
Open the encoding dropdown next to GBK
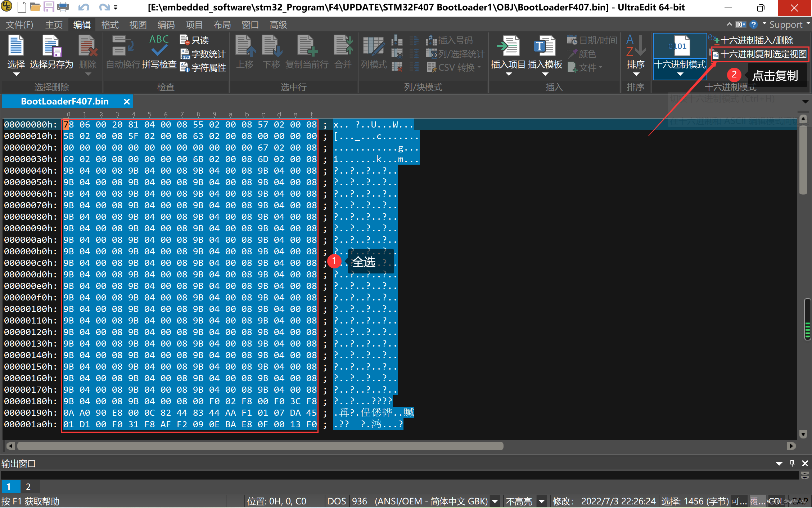(x=495, y=501)
